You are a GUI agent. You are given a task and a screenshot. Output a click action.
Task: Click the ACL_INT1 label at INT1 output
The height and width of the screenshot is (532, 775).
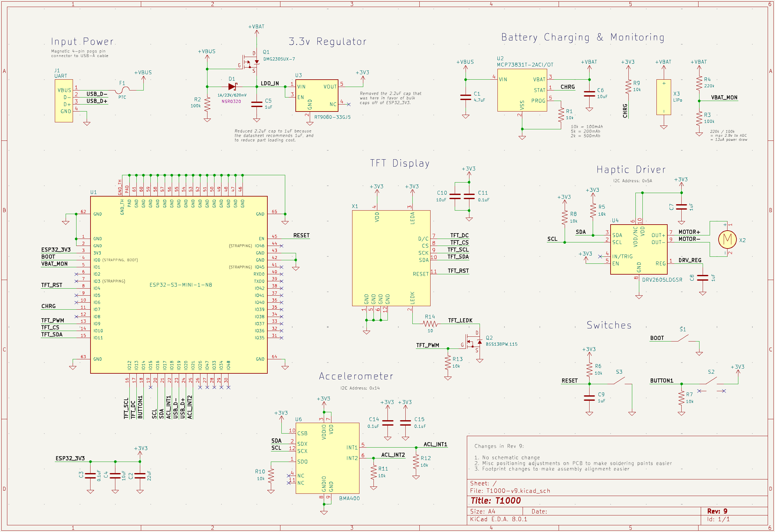[x=435, y=444]
